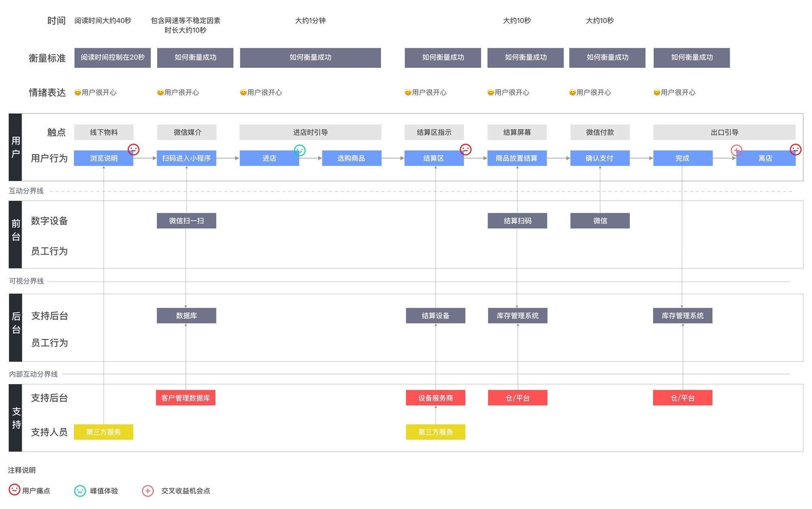Select the red 设备服务商 box
The width and height of the screenshot is (812, 509).
436,398
